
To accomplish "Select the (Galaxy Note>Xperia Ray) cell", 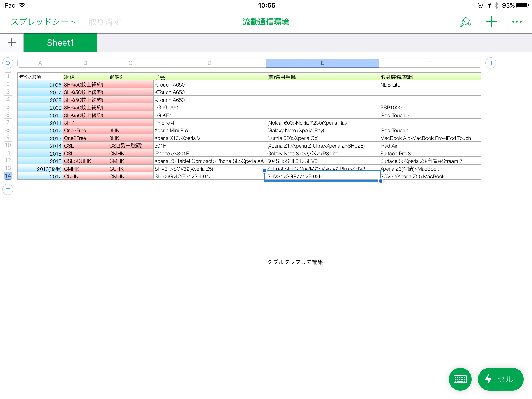I will pos(322,130).
